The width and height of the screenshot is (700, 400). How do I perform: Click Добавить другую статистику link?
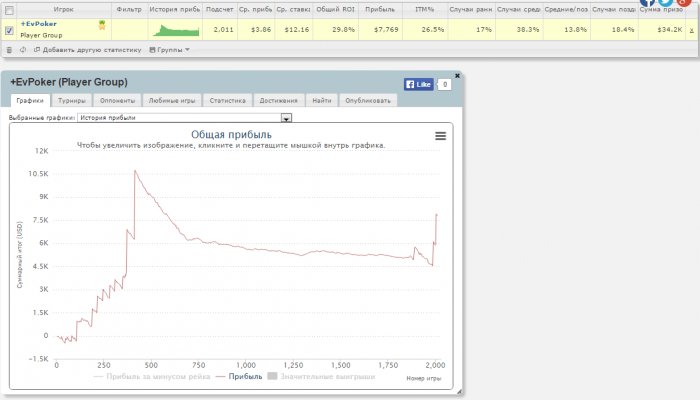88,50
